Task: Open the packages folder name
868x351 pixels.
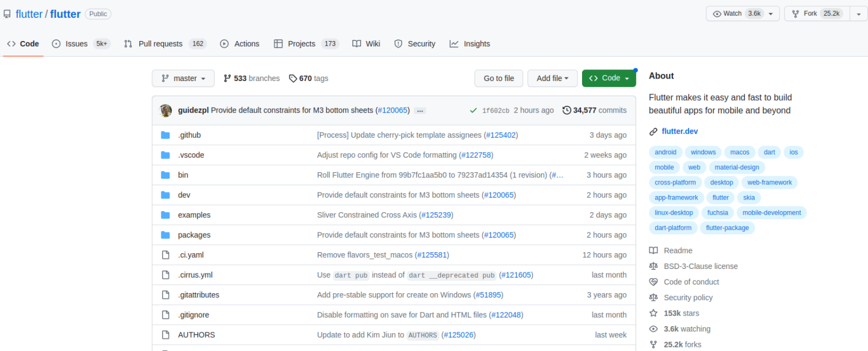Action: click(x=194, y=235)
